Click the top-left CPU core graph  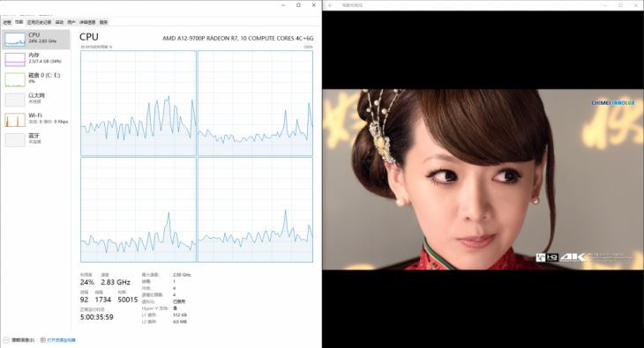coord(139,103)
